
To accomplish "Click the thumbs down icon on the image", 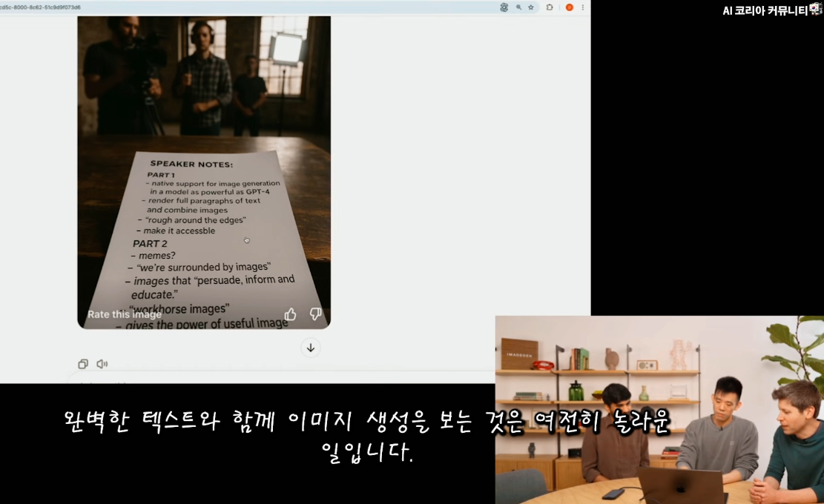I will click(315, 314).
